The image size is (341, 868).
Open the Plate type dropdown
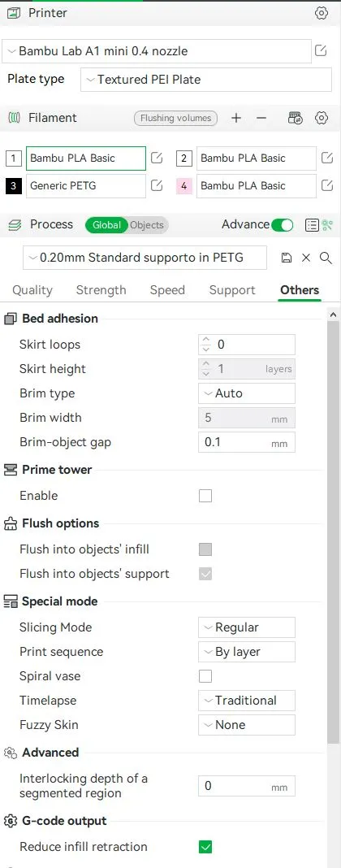tap(206, 80)
